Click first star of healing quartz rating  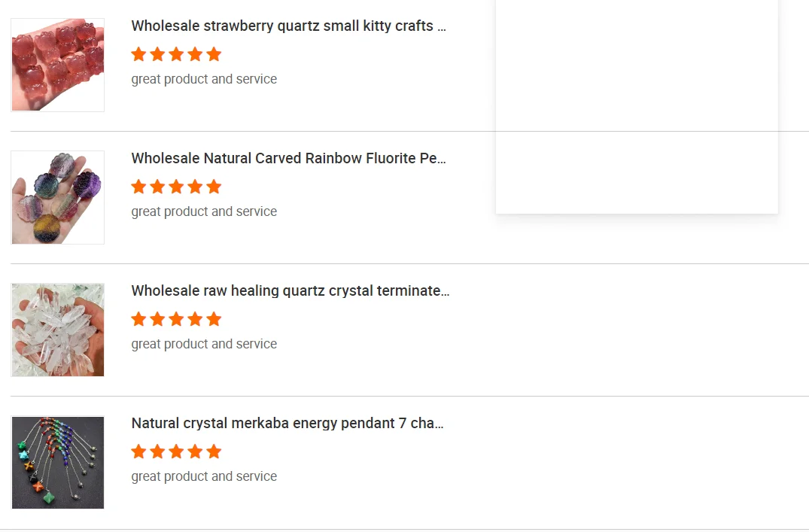point(138,319)
